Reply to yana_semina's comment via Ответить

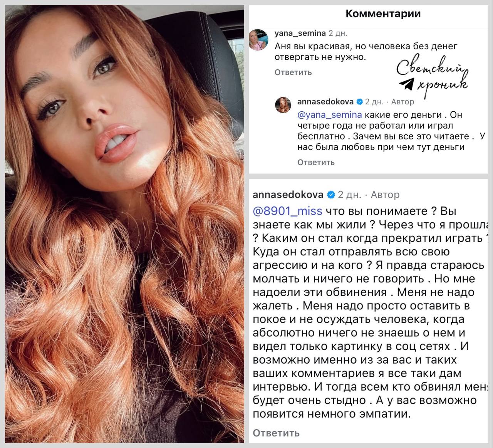[293, 72]
